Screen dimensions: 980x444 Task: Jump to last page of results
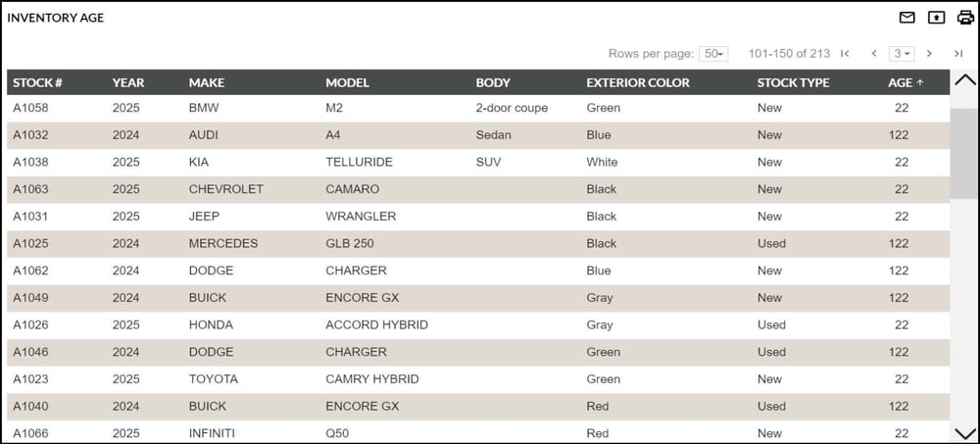pyautogui.click(x=958, y=54)
